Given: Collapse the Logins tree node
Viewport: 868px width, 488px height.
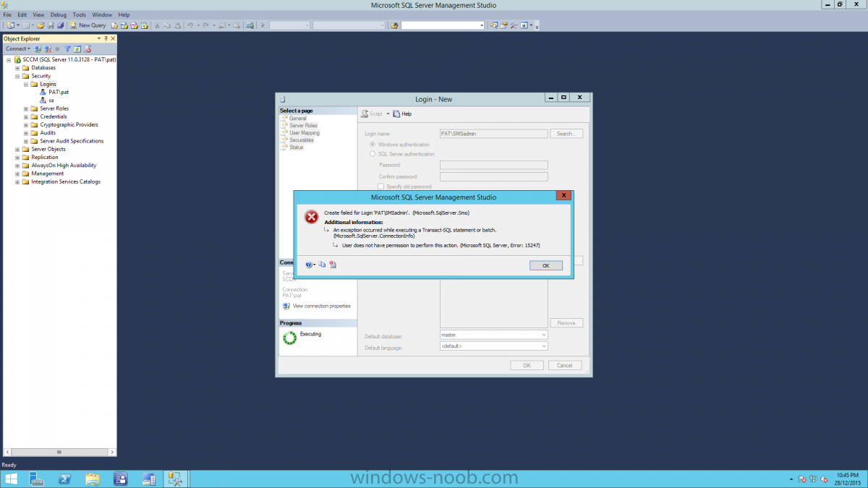Looking at the screenshot, I should (26, 84).
